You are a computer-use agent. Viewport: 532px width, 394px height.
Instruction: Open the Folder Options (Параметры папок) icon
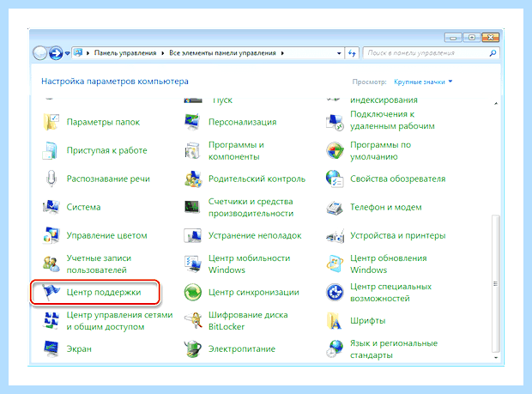pyautogui.click(x=51, y=122)
